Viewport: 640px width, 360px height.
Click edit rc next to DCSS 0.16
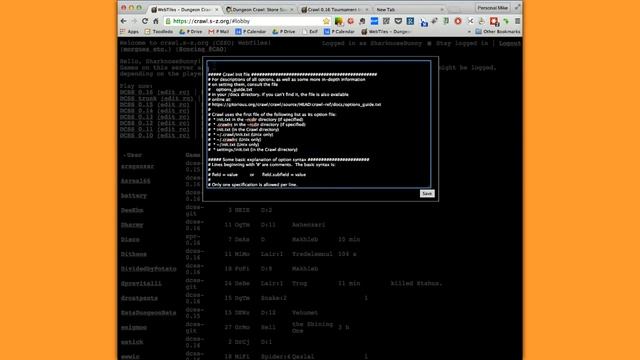click(173, 92)
